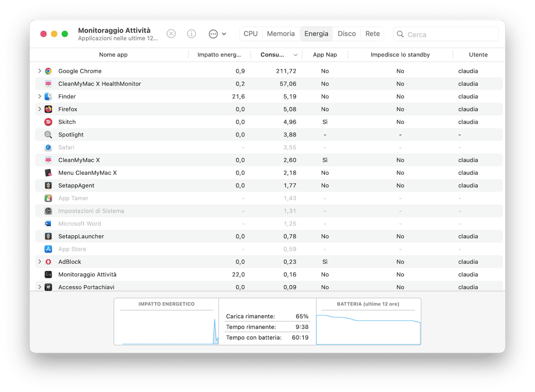The image size is (535, 392).
Task: Click the Accesso Portachiavi icon
Action: 48,287
